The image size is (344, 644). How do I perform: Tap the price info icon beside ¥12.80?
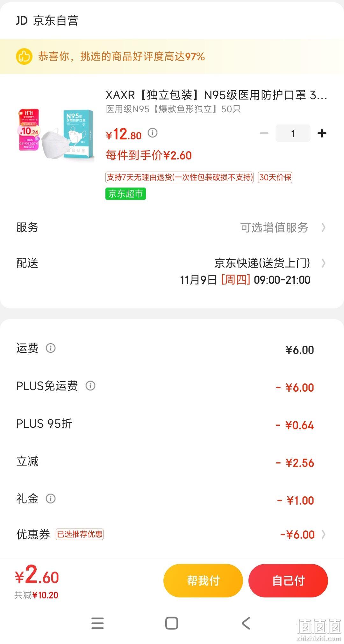click(153, 132)
